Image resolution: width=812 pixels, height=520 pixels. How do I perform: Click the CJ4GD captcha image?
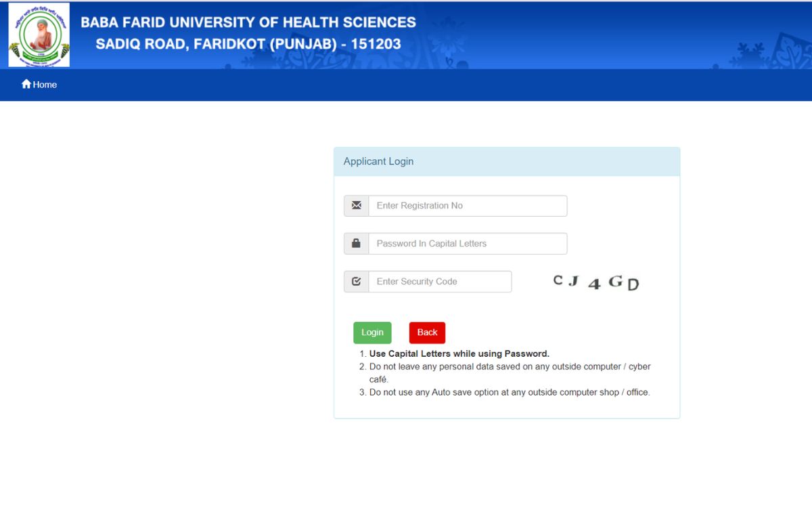click(x=596, y=282)
